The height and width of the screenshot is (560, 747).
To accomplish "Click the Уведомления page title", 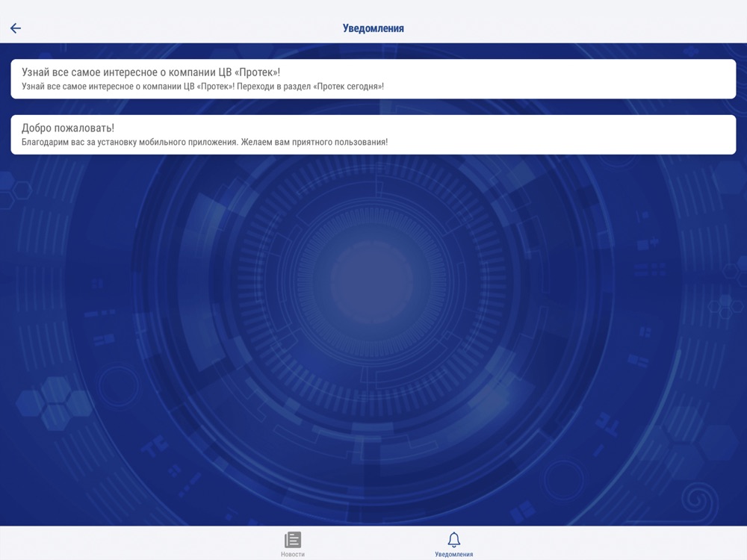I will [373, 28].
